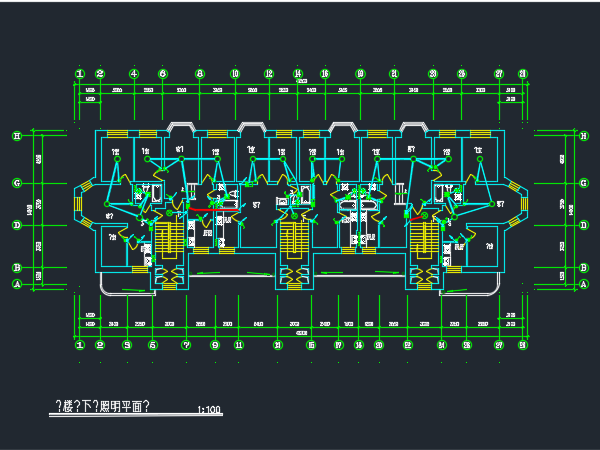Select axis grid bubble 7

[186, 345]
